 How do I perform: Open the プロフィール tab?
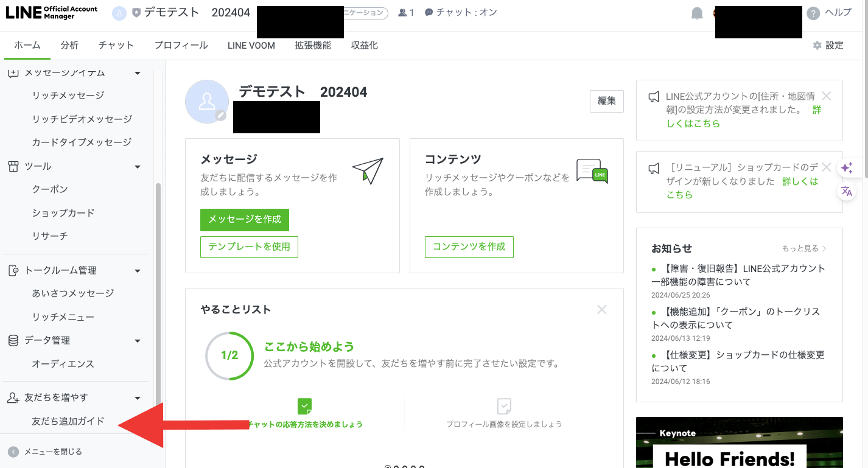coord(181,46)
